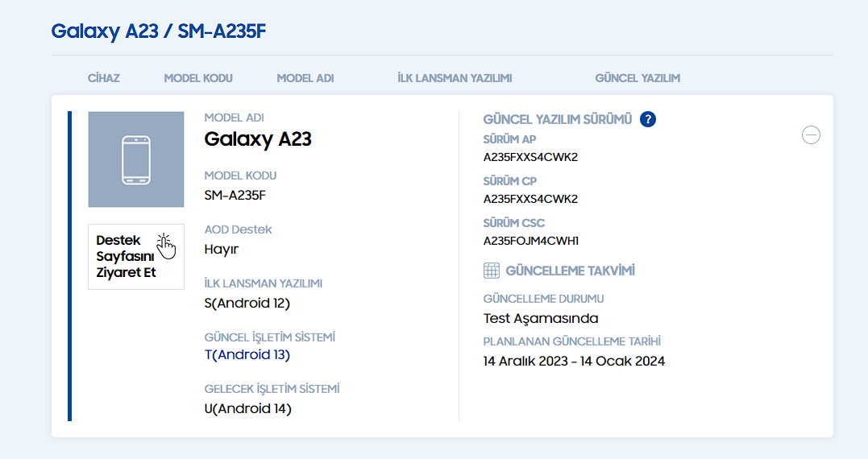
Task: Click the U(Android 14) future OS value
Action: (247, 409)
